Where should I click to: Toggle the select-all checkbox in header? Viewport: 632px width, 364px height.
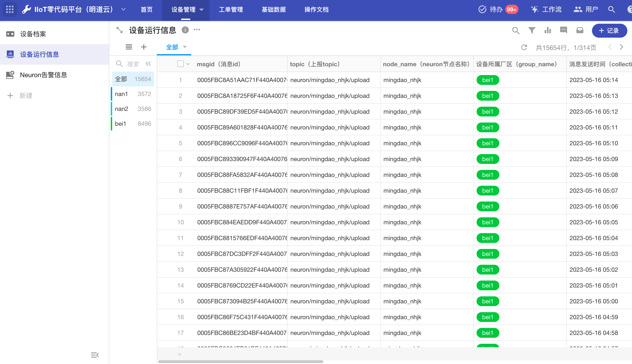[x=180, y=64]
